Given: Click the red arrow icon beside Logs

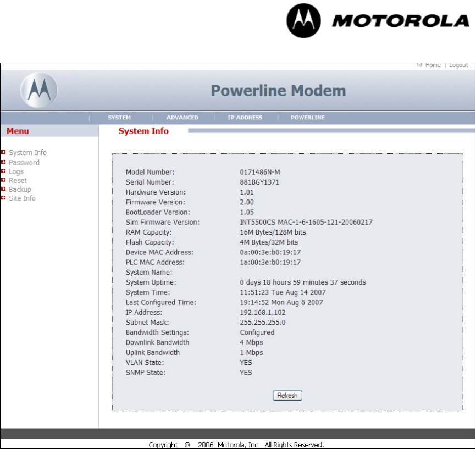Looking at the screenshot, I should (3, 171).
